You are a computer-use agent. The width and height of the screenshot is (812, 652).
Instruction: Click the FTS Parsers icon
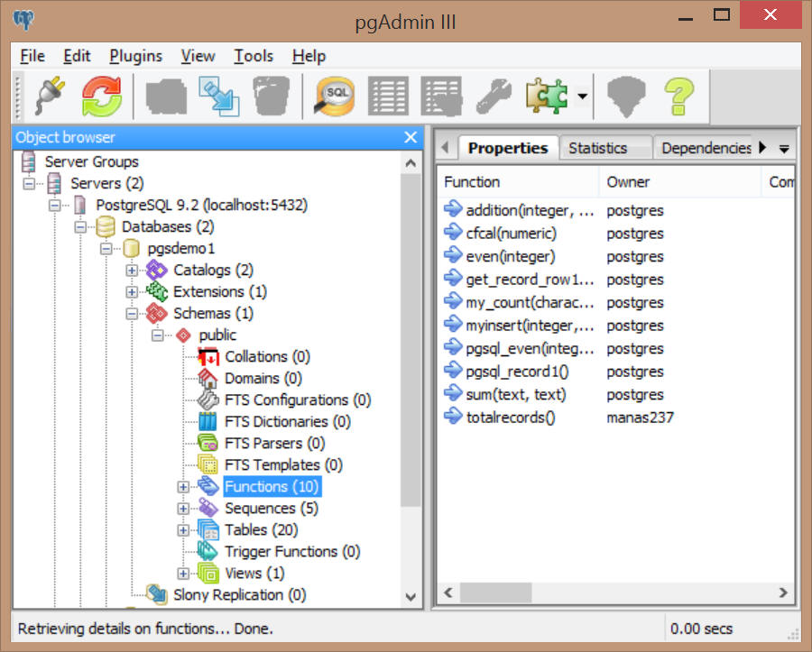(x=208, y=444)
